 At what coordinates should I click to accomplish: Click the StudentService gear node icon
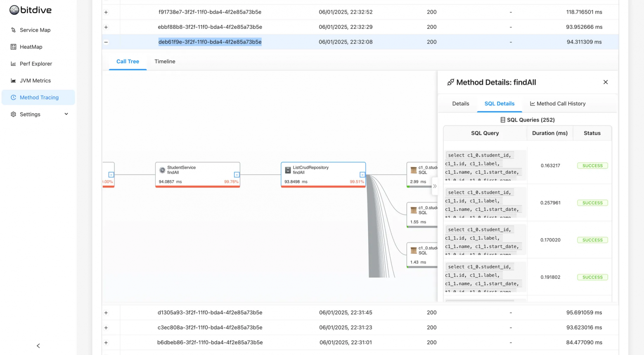coord(162,170)
